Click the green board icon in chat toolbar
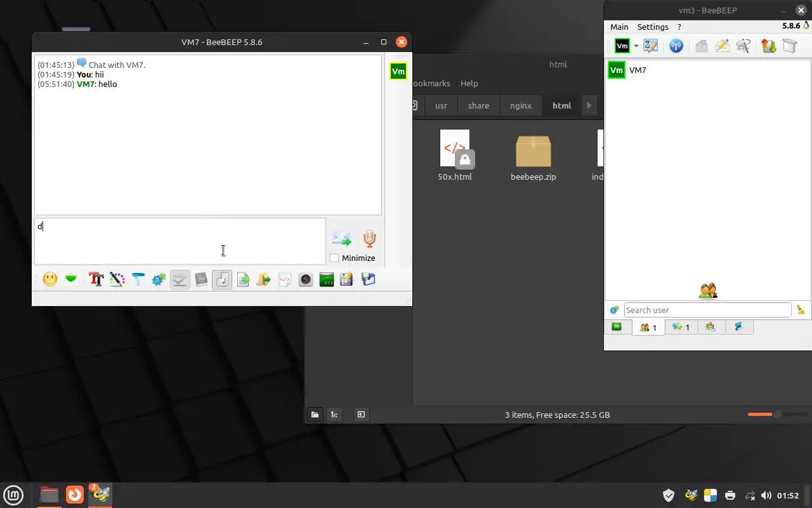Image resolution: width=812 pixels, height=508 pixels. coord(327,279)
